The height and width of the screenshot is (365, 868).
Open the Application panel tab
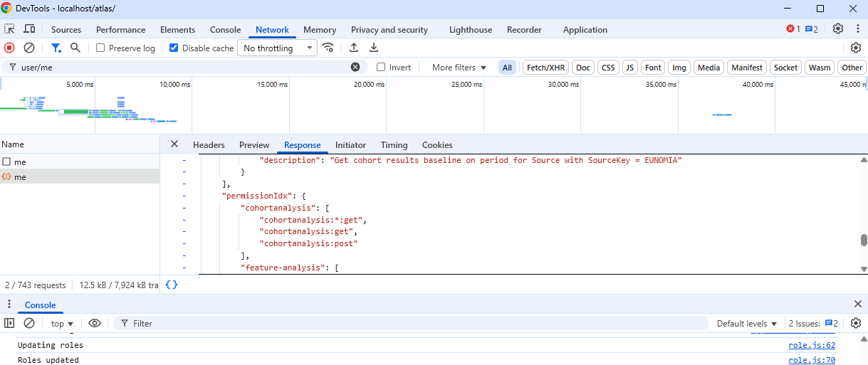[585, 30]
